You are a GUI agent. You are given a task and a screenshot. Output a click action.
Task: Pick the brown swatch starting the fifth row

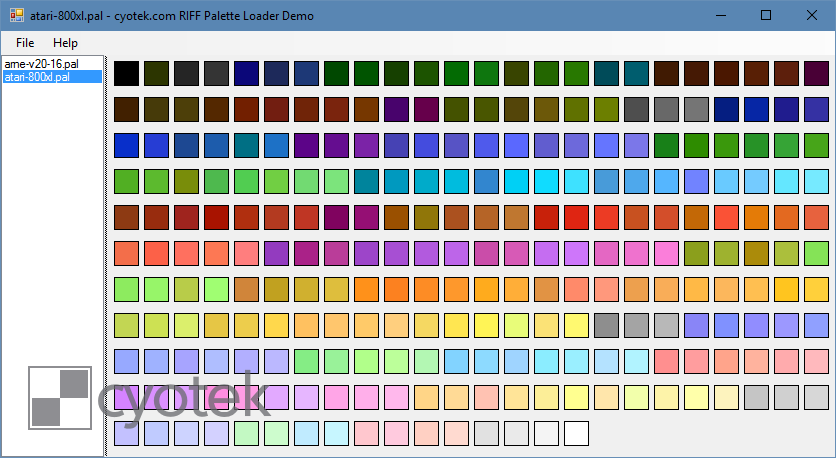click(x=126, y=218)
